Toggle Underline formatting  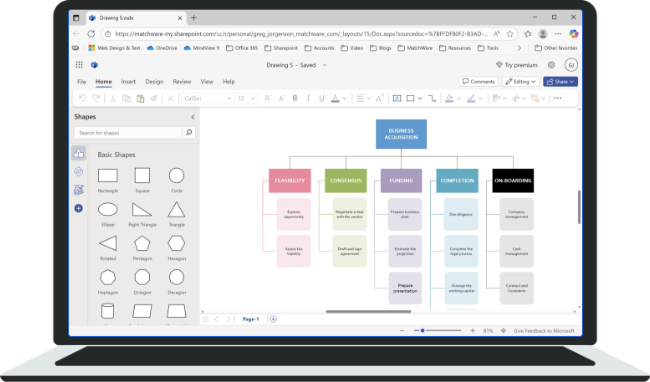point(321,98)
